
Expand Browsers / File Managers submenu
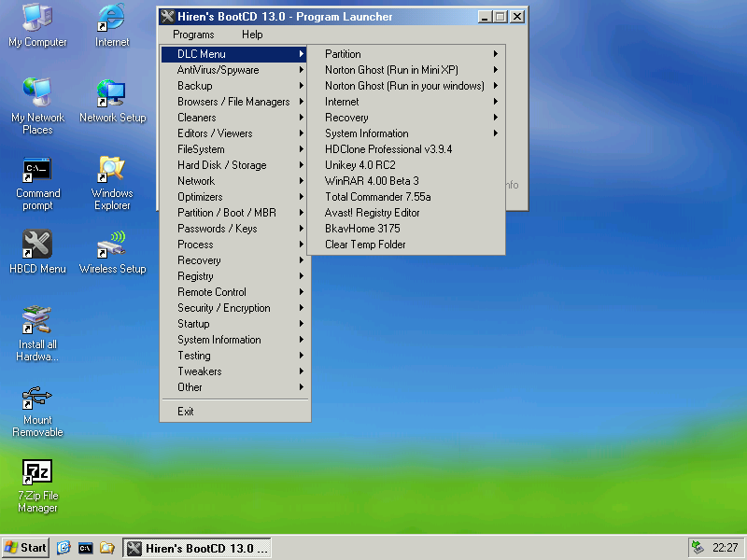[x=234, y=102]
